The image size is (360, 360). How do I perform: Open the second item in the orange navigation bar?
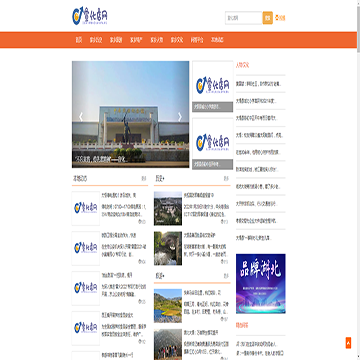(96, 40)
